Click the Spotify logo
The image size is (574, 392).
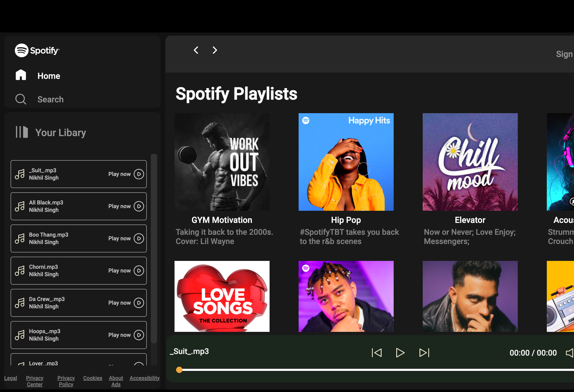tap(37, 50)
